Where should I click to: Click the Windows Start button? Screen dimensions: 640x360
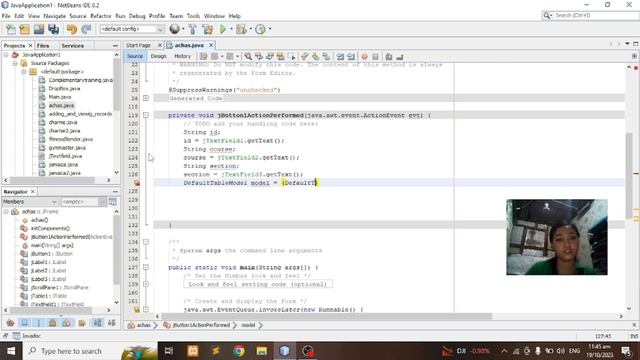coord(11,351)
